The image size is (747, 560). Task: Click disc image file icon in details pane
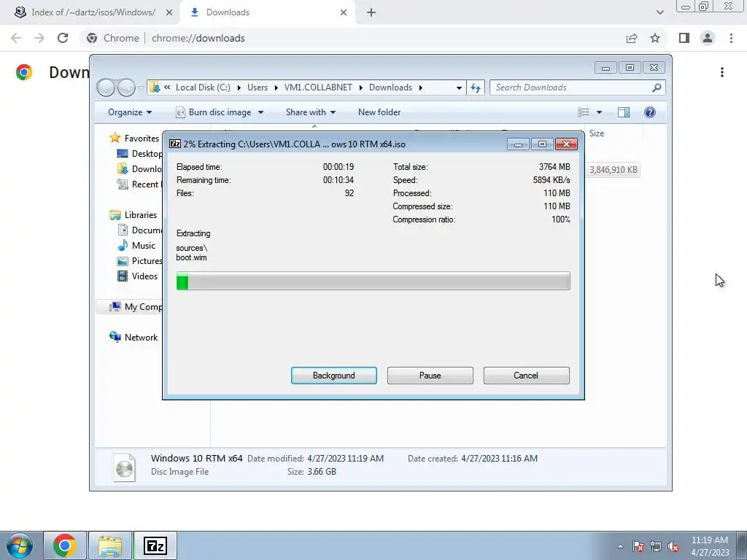(124, 467)
